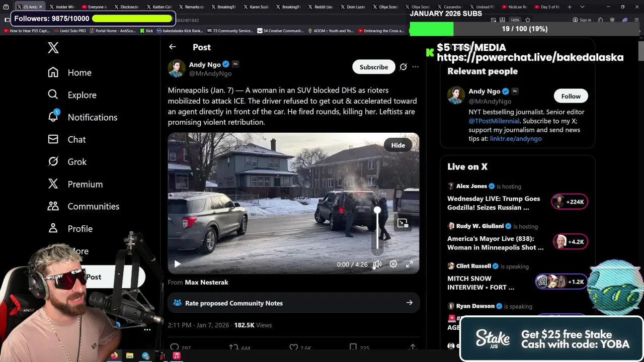Go to Home in the sidebar
The height and width of the screenshot is (362, 644).
coord(69,72)
